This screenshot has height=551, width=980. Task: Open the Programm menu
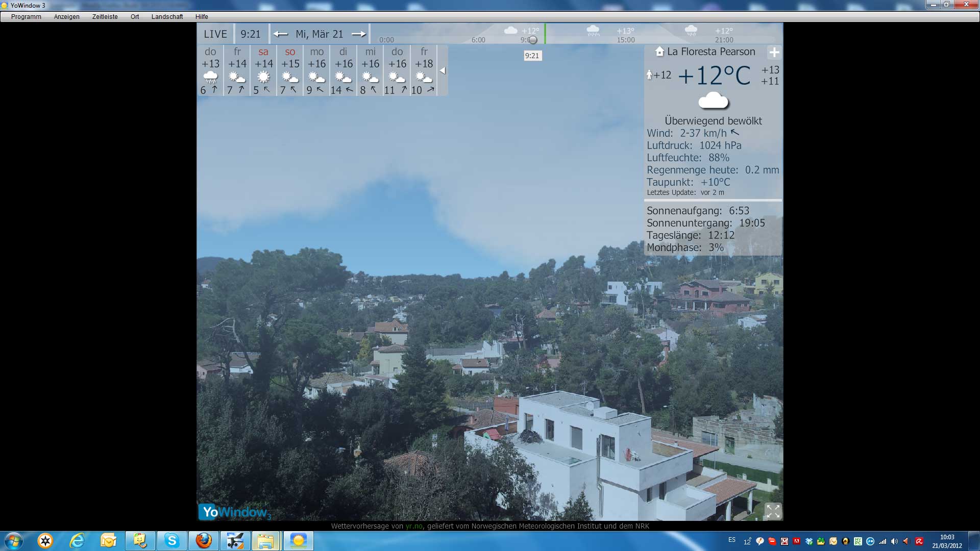(x=26, y=17)
